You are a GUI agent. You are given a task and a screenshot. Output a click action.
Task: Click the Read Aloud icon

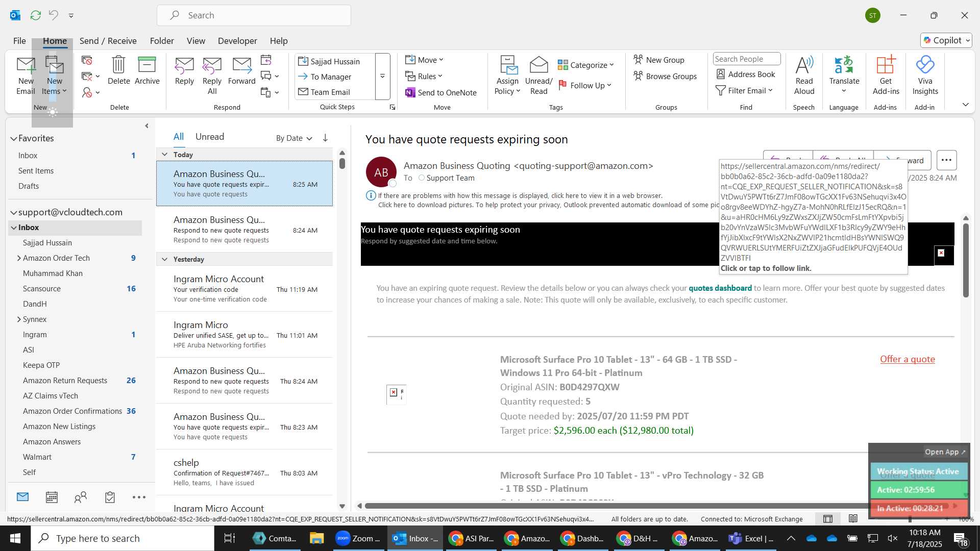tap(804, 75)
